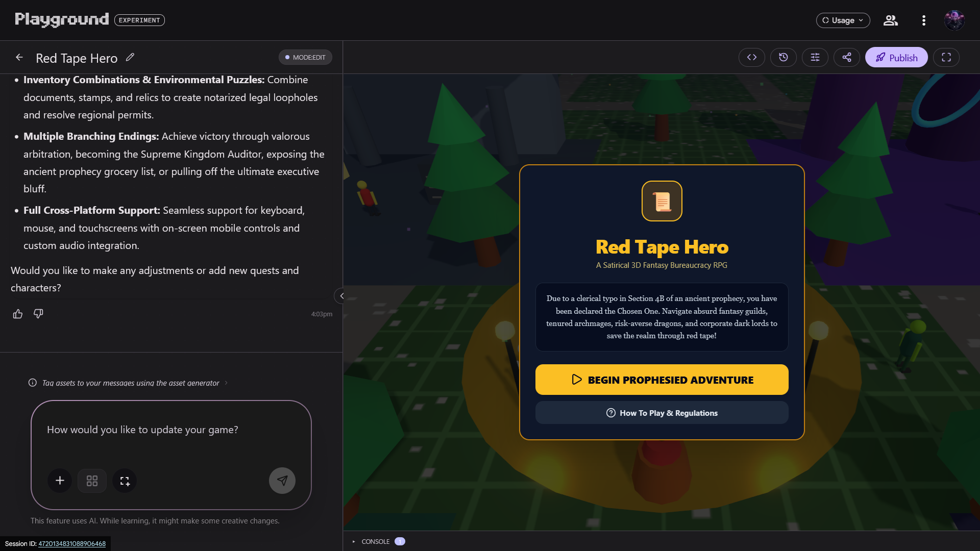Open the three-dot more options menu
The image size is (980, 551).
(x=924, y=20)
